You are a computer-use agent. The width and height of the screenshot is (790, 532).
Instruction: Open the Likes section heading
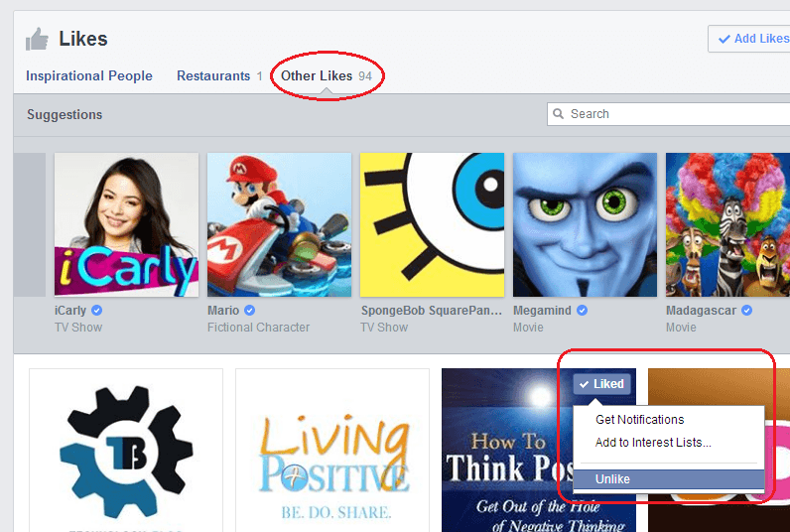click(83, 39)
